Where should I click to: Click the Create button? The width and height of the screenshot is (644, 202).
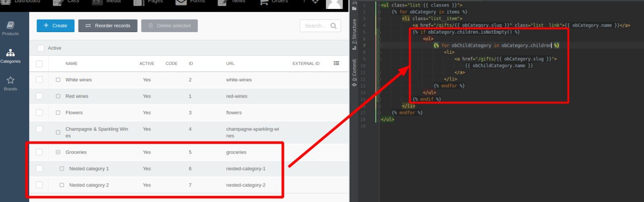55,26
